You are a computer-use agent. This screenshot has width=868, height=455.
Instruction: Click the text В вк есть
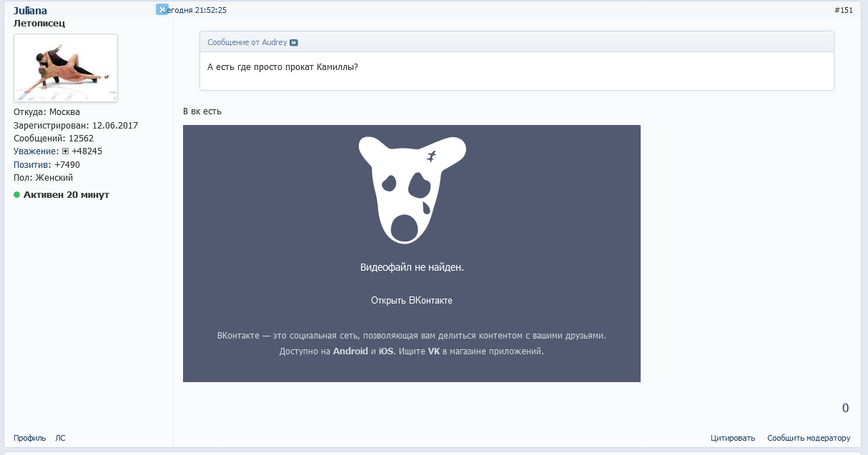point(202,111)
